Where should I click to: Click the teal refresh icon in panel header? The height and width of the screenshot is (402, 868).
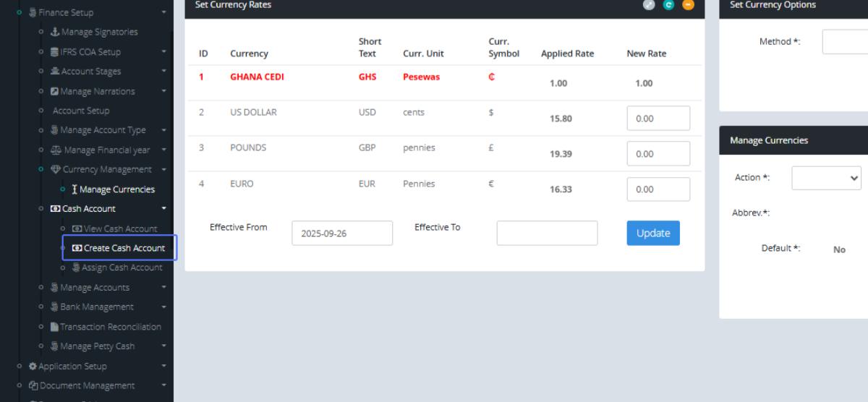pos(668,5)
